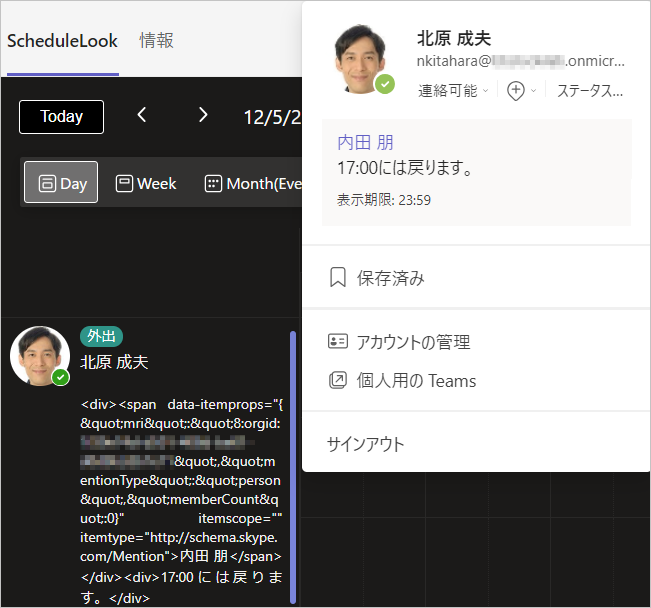The width and height of the screenshot is (651, 608).
Task: Click 表示期限: 23:59 text
Action: pyautogui.click(x=384, y=200)
